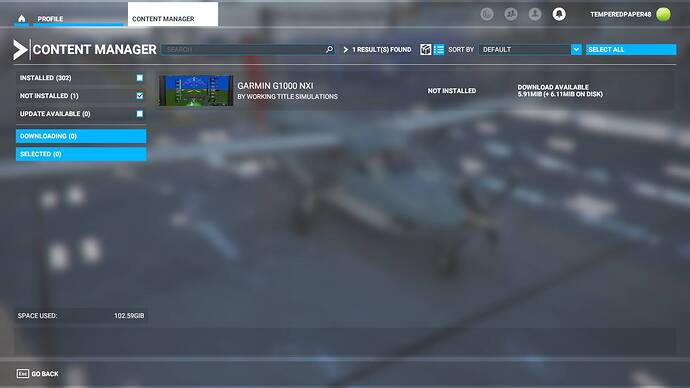Go to the home icon tab
Screen dimensions: 690x388
[x=22, y=18]
